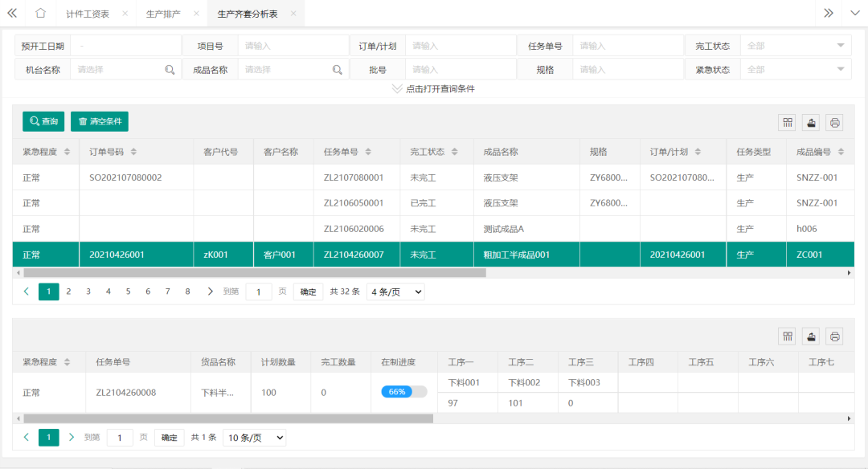This screenshot has height=469, width=868.
Task: Click the upper table print icon
Action: [x=834, y=122]
